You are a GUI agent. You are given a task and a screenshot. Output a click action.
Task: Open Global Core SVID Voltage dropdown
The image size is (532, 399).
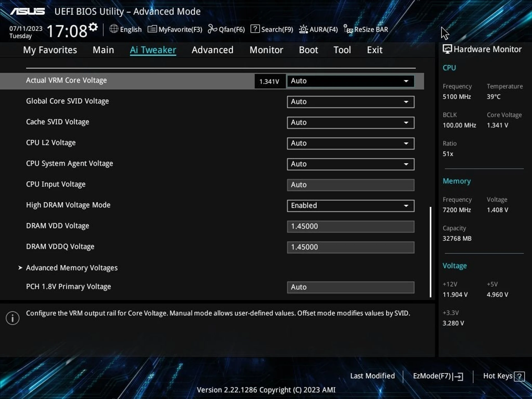point(351,102)
